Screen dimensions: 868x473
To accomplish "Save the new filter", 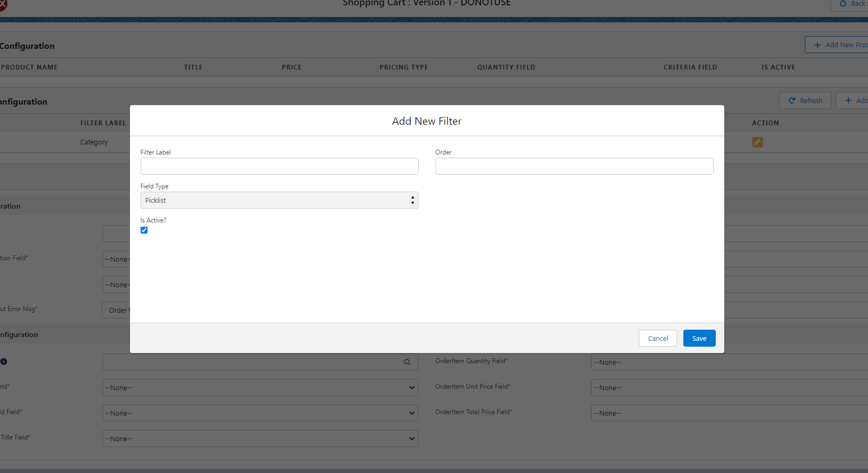I will tap(699, 339).
